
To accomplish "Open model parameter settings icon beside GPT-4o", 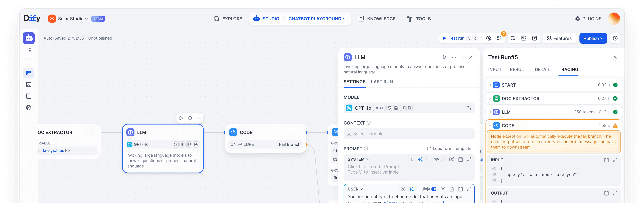I will 469,108.
